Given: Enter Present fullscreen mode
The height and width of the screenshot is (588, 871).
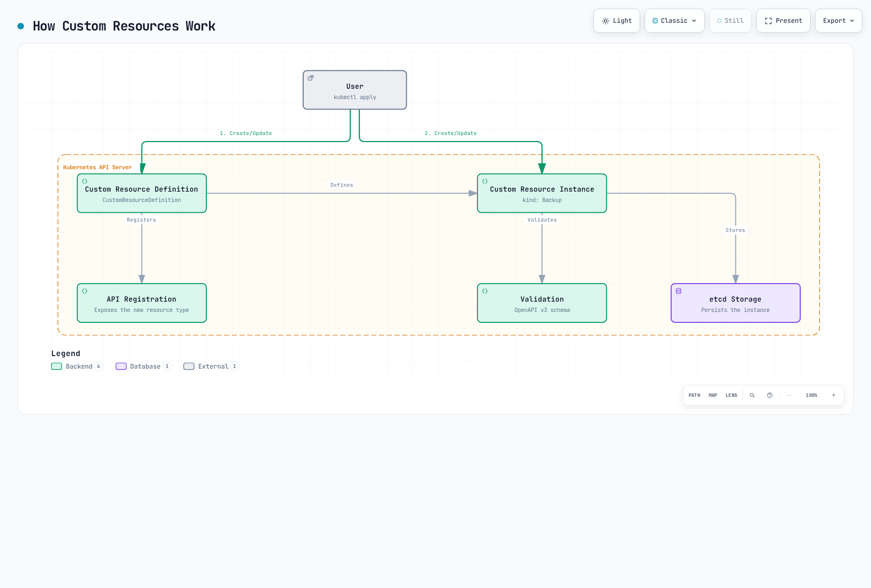Looking at the screenshot, I should (x=783, y=21).
